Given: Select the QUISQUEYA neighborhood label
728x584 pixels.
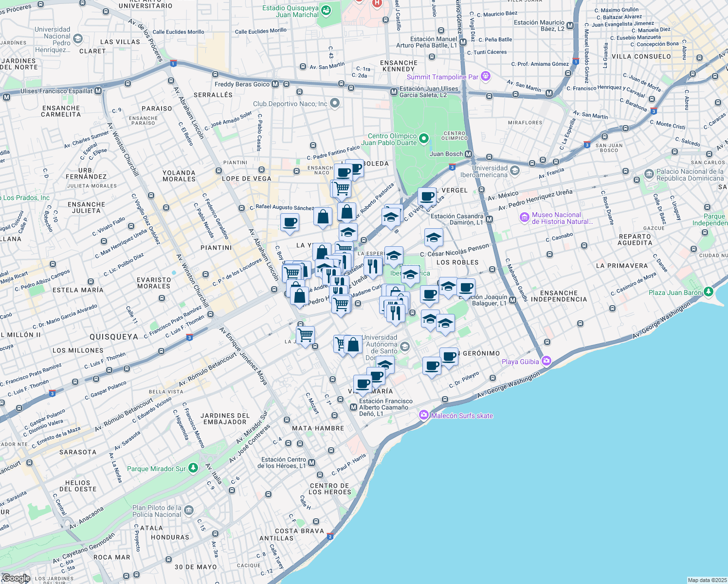Looking at the screenshot, I should [114, 337].
